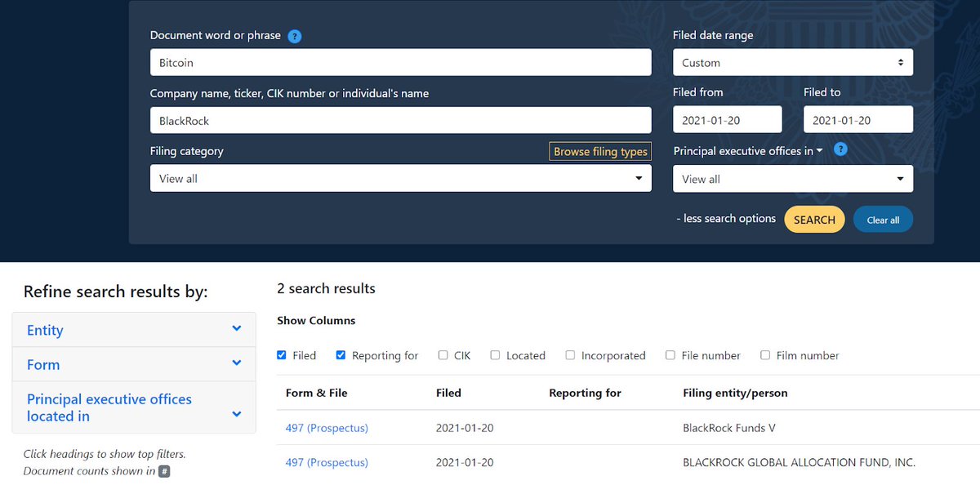This screenshot has height=494, width=980.
Task: Click the Filed from date field
Action: (x=728, y=120)
